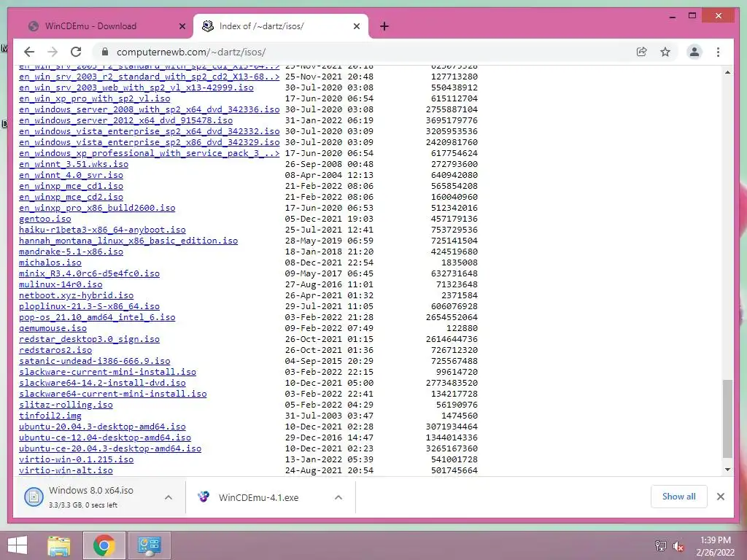747x560 pixels.
Task: Expand options for Windows 8.0 x64.iso download
Action: click(169, 497)
